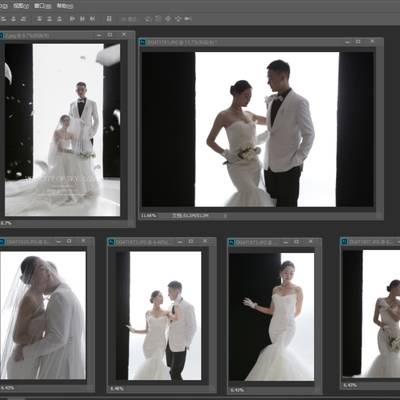Click zoom percentage of cut-off right bride window
The width and height of the screenshot is (400, 400).
350,385
